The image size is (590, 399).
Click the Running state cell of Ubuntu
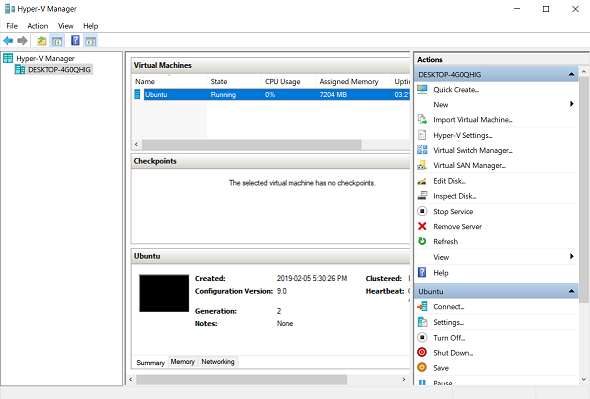tap(223, 94)
